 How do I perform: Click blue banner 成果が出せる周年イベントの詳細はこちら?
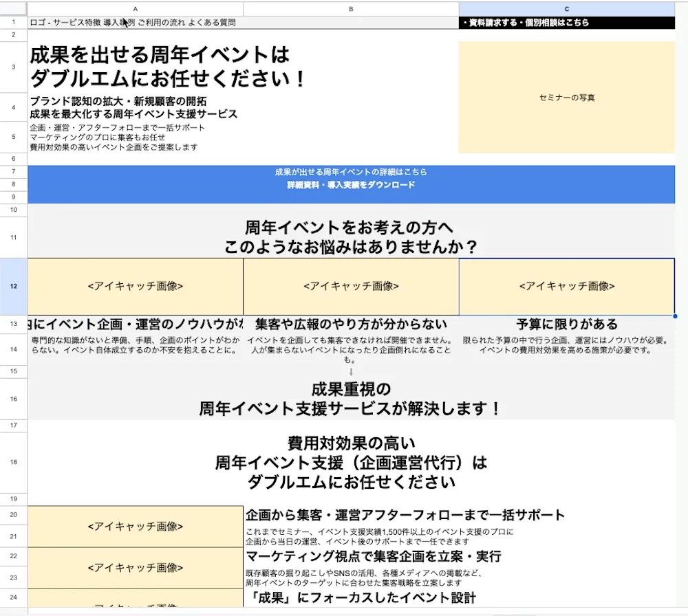point(351,173)
